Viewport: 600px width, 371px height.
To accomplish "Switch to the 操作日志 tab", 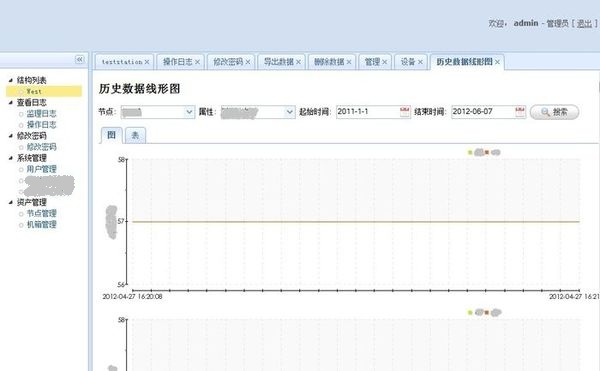I will point(178,62).
